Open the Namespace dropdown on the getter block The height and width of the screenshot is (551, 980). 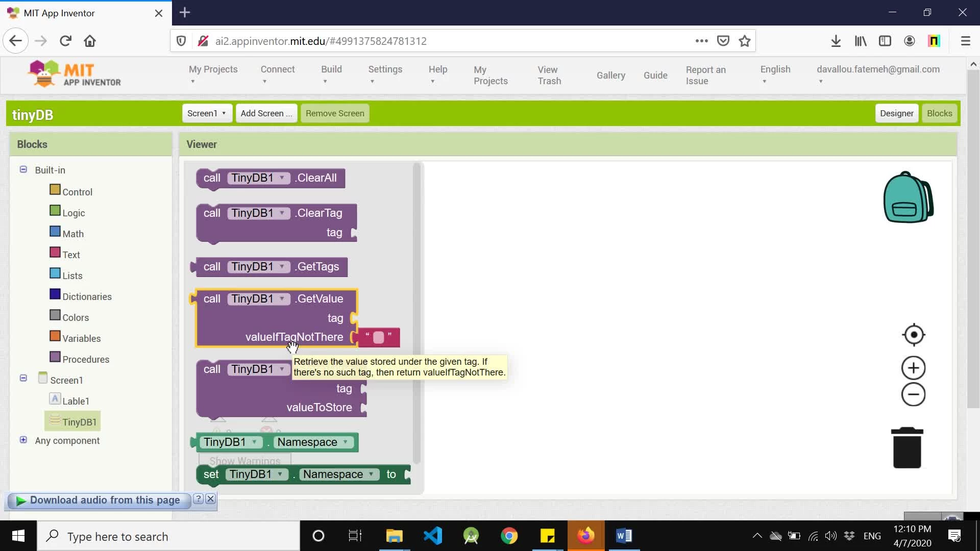[313, 442]
